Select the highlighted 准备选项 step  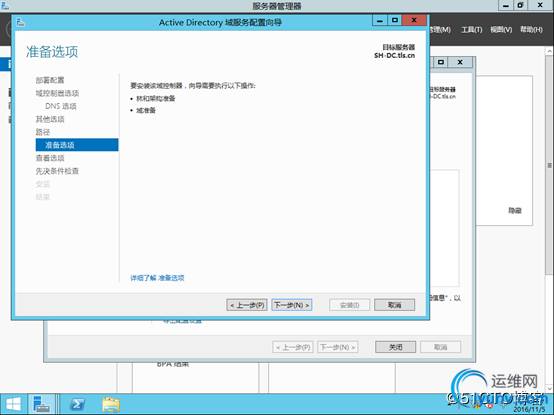click(77, 145)
